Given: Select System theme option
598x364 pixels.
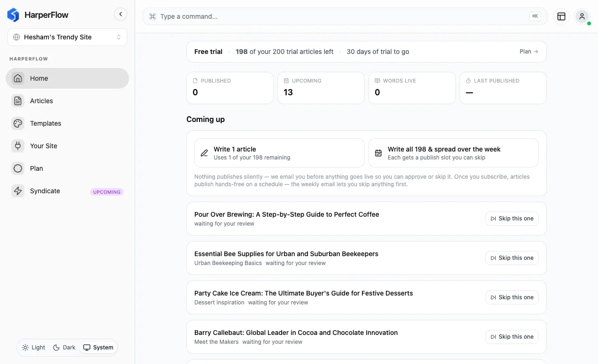Looking at the screenshot, I should pos(98,348).
